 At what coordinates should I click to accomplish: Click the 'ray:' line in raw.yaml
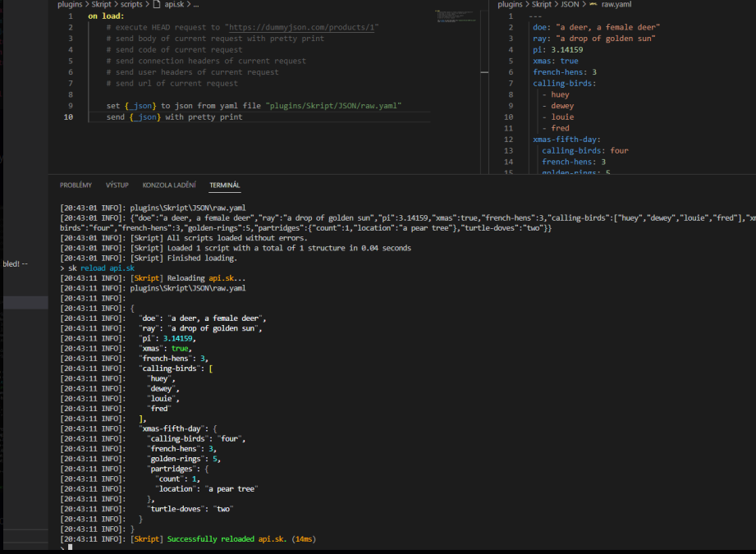[594, 39]
